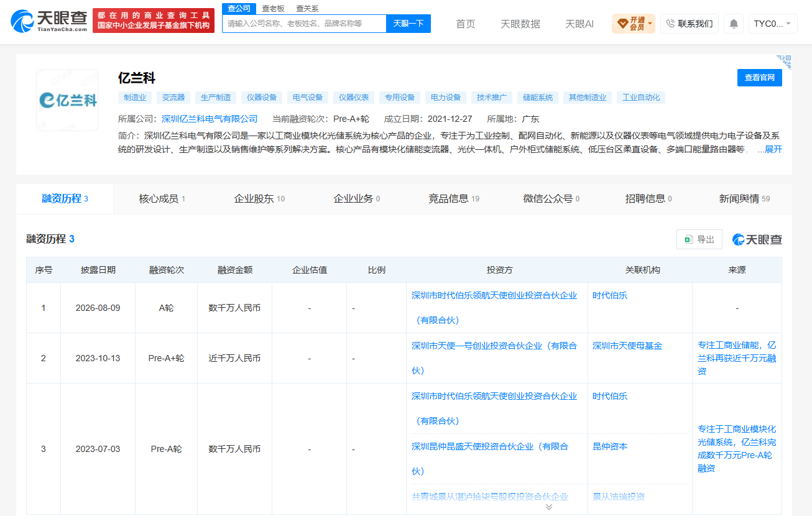The image size is (812, 516).
Task: Switch to the 核心成员 tab
Action: (162, 199)
